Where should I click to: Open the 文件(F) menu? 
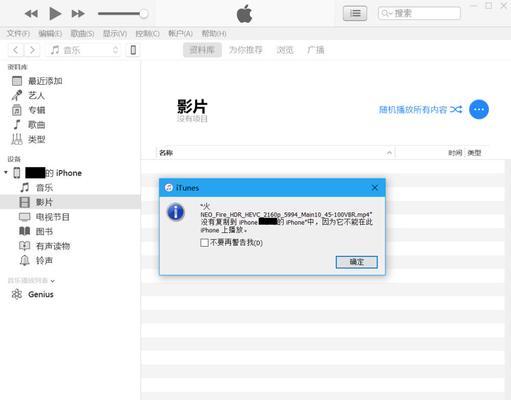[x=18, y=34]
